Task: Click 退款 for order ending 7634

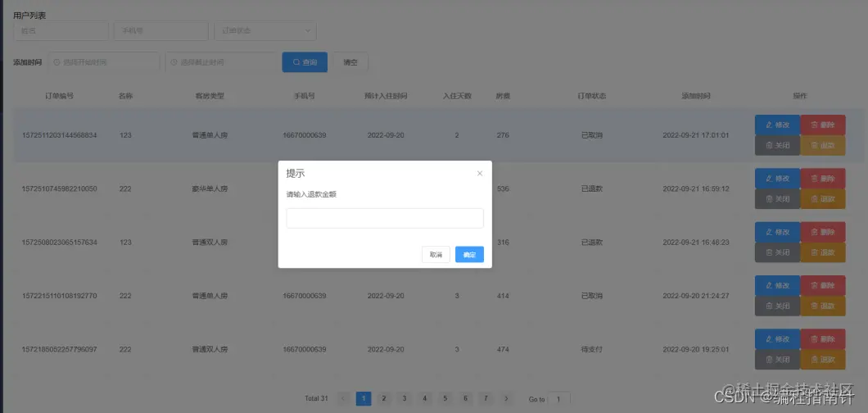Action: click(823, 252)
